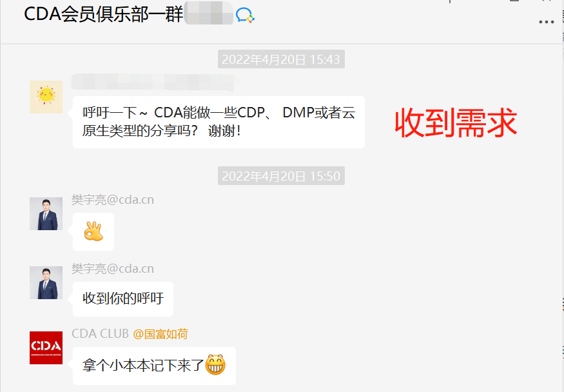The image size is (564, 392).
Task: Click the OK hand emoji message
Action: pyautogui.click(x=93, y=231)
